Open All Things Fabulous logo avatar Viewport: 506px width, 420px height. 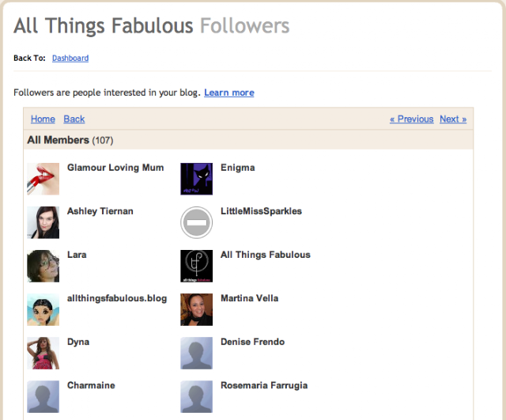[x=196, y=266]
